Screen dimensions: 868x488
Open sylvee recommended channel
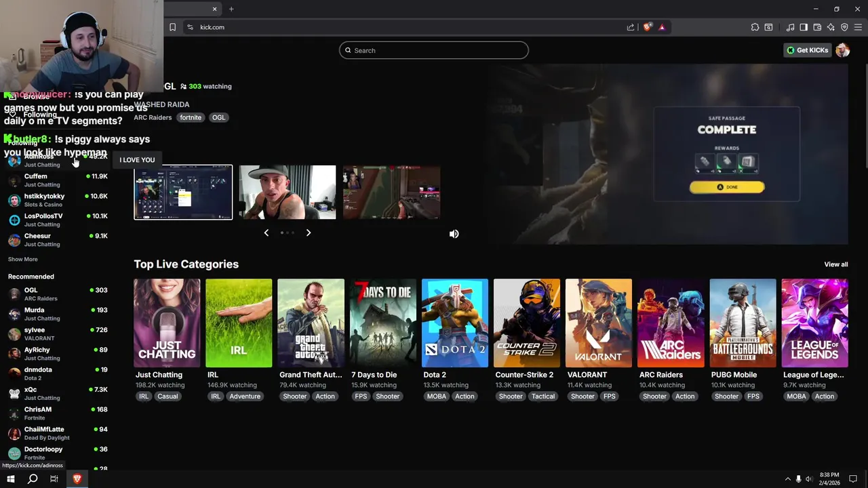point(58,333)
